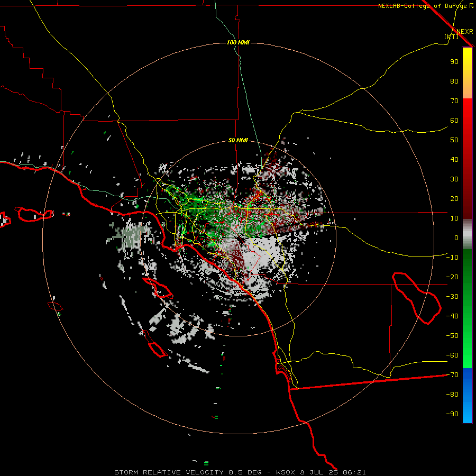Click the 50 NMI range ring label

coord(238,140)
